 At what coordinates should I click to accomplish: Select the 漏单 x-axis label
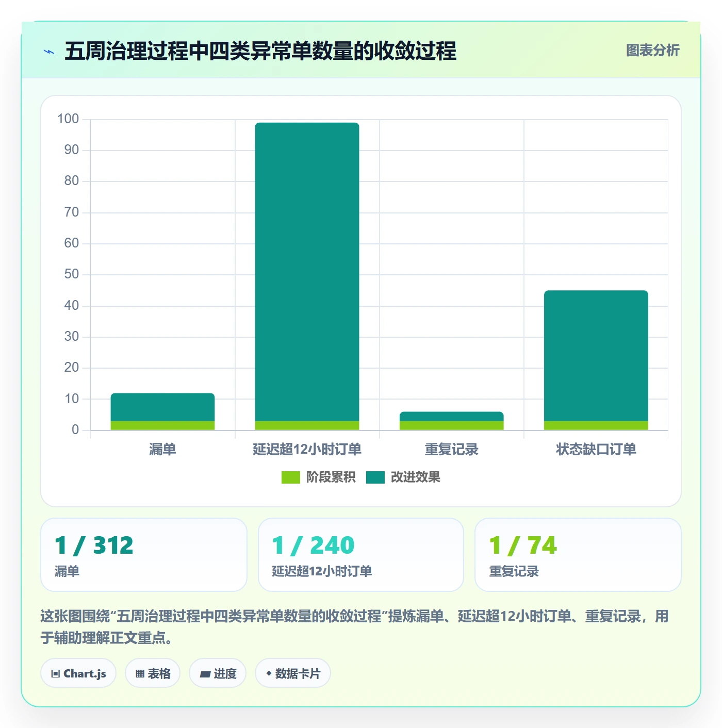click(x=162, y=450)
